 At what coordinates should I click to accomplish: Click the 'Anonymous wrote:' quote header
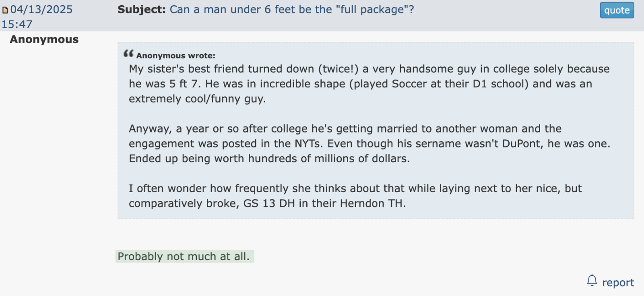[x=176, y=56]
